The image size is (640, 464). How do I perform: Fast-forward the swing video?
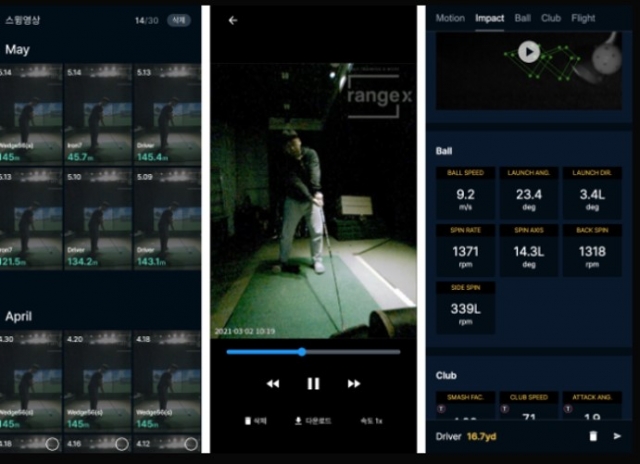tap(354, 384)
